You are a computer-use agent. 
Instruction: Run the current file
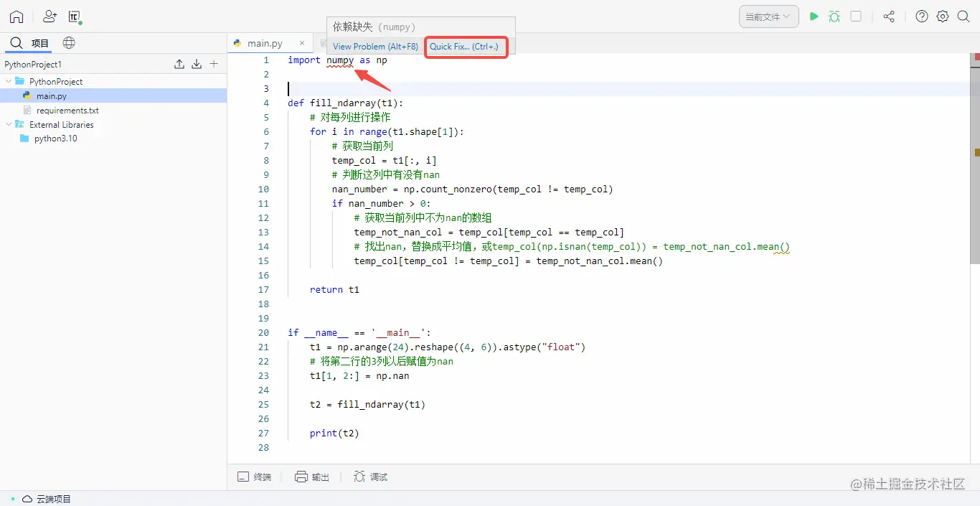click(x=814, y=17)
